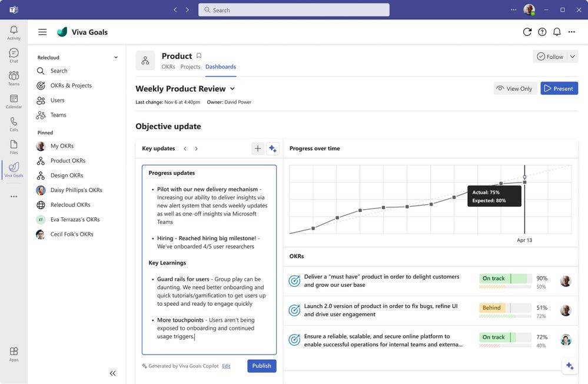Open the hamburger navigation menu

pos(42,32)
